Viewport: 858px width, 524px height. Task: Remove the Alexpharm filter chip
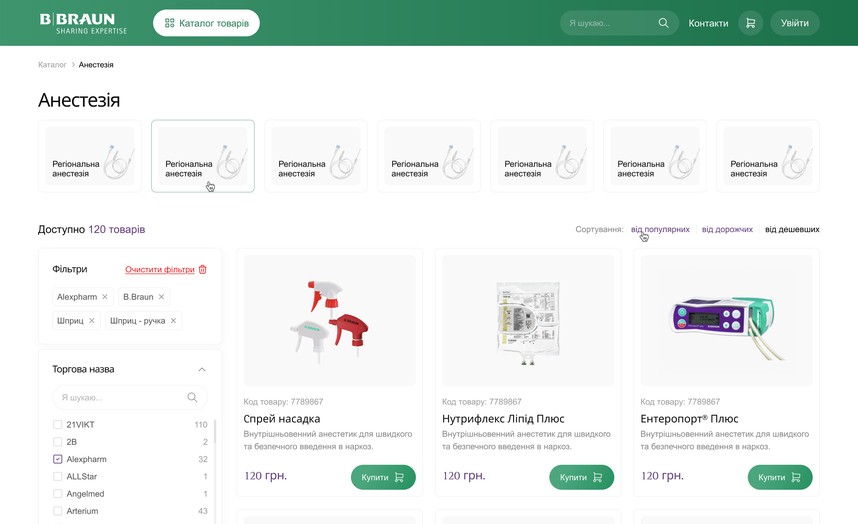[x=105, y=296]
